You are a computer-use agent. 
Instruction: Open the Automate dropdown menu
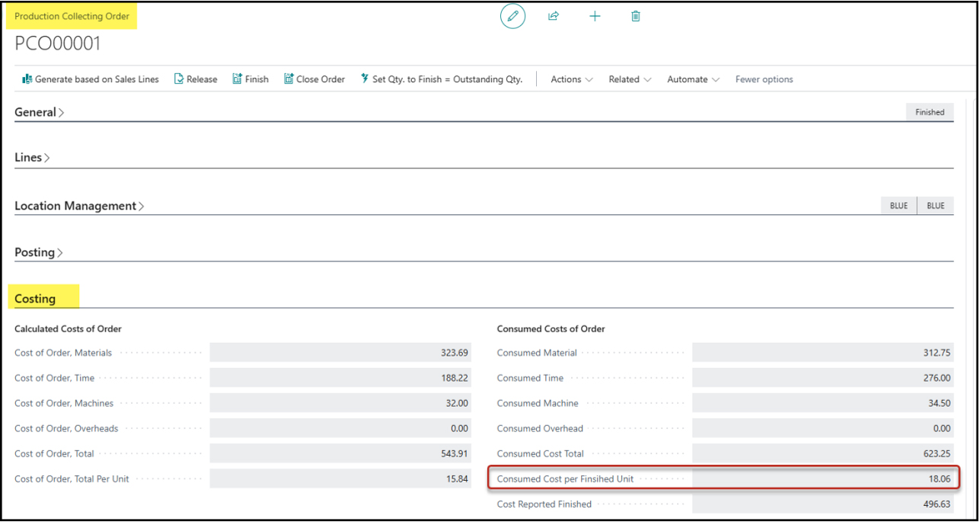point(693,79)
